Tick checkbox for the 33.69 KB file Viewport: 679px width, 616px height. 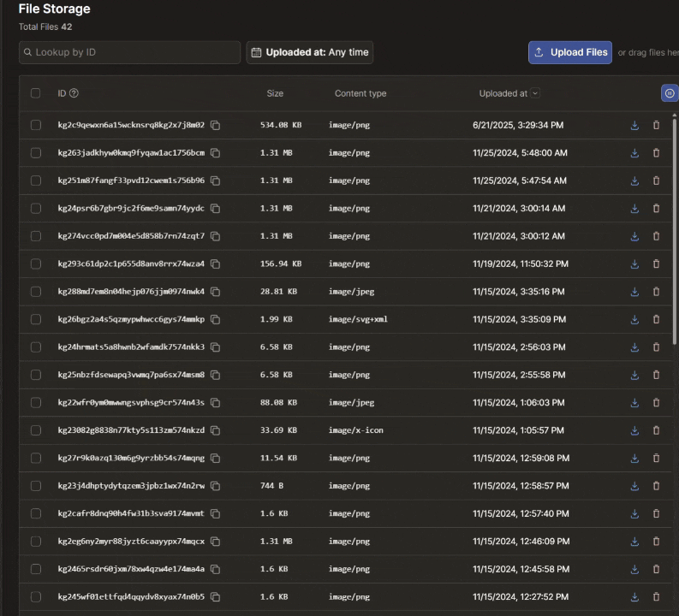click(35, 430)
